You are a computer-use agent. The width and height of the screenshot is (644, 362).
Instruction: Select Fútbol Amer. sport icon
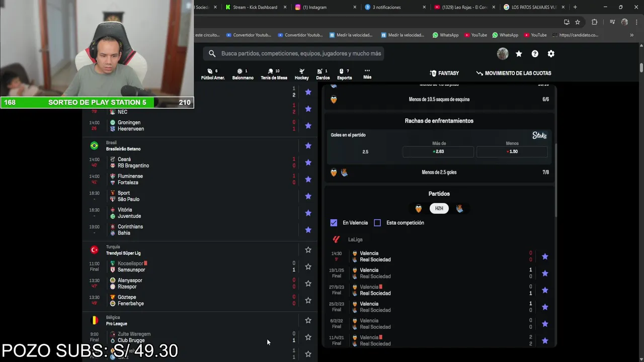(213, 74)
